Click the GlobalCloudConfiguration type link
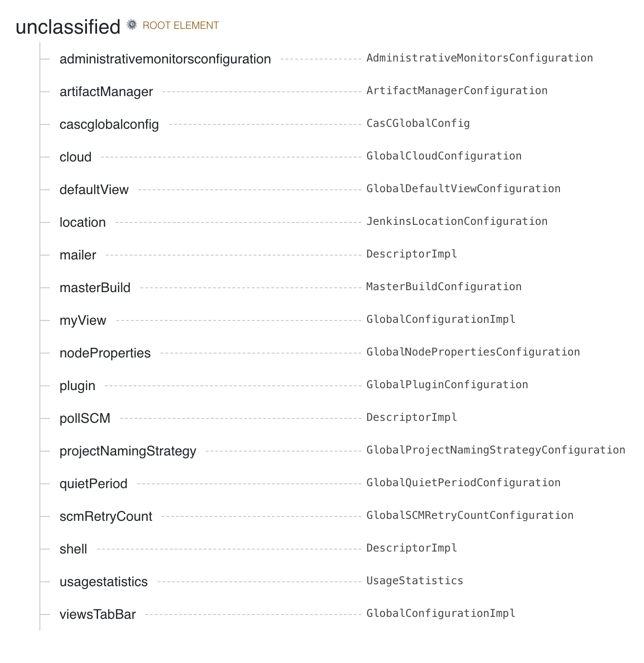 pos(444,156)
